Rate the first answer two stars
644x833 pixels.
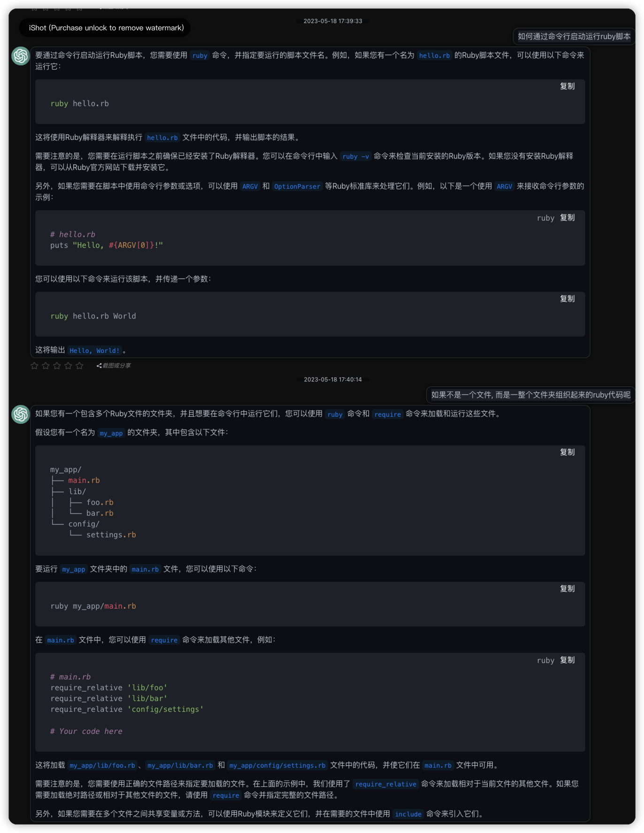point(46,366)
